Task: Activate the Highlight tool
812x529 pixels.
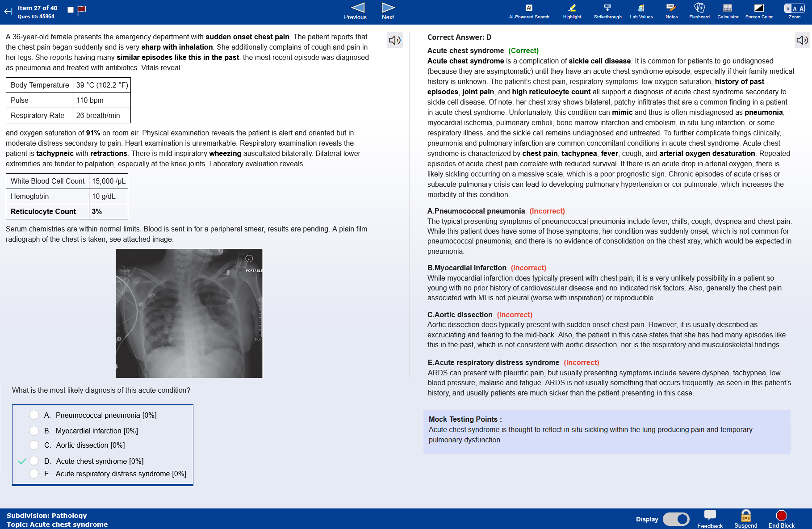Action: (572, 11)
